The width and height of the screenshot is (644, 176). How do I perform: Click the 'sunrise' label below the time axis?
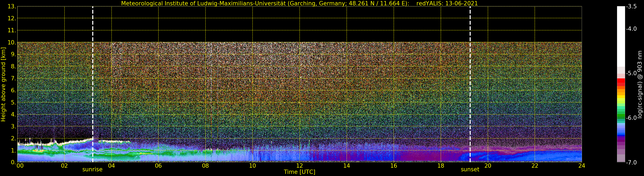click(92, 170)
